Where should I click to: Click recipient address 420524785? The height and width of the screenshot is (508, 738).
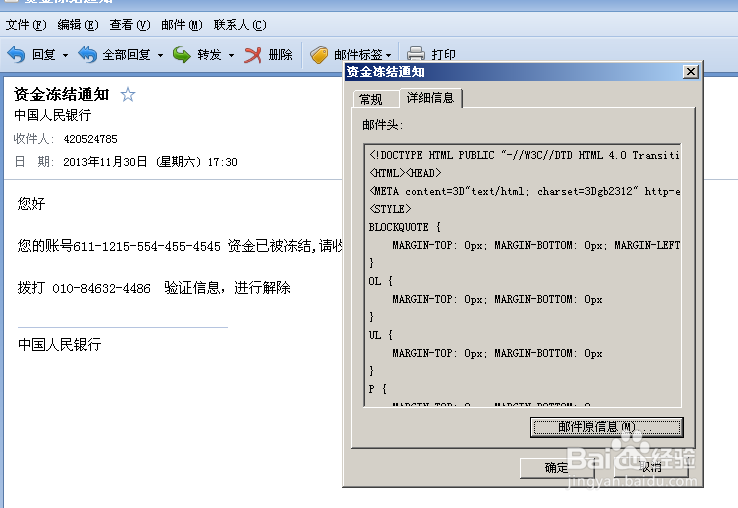90,139
